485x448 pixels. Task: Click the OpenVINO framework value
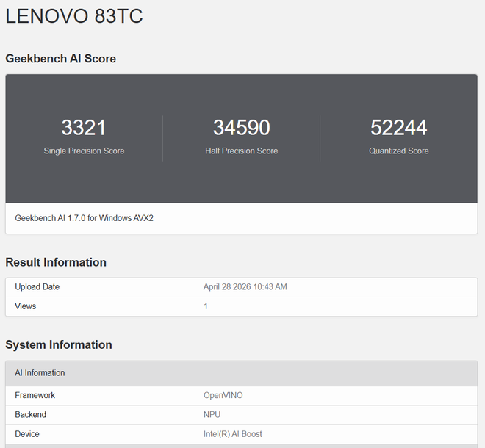223,395
